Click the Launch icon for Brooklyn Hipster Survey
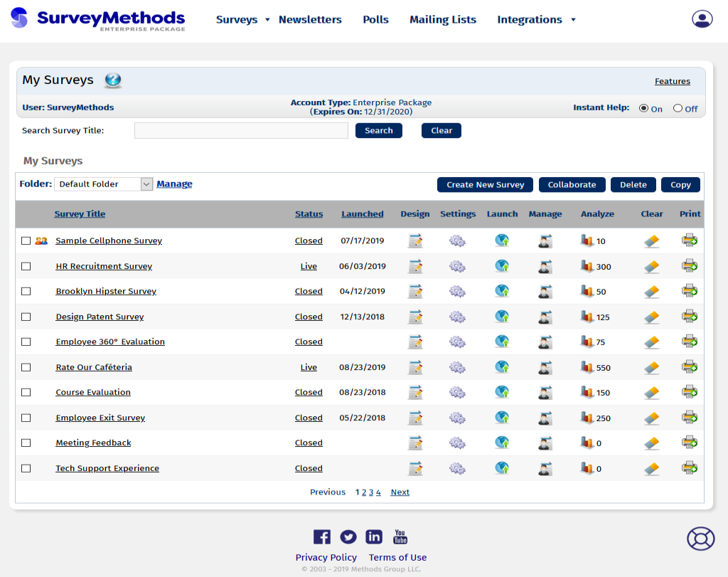Viewport: 728px width, 577px height. 502,291
